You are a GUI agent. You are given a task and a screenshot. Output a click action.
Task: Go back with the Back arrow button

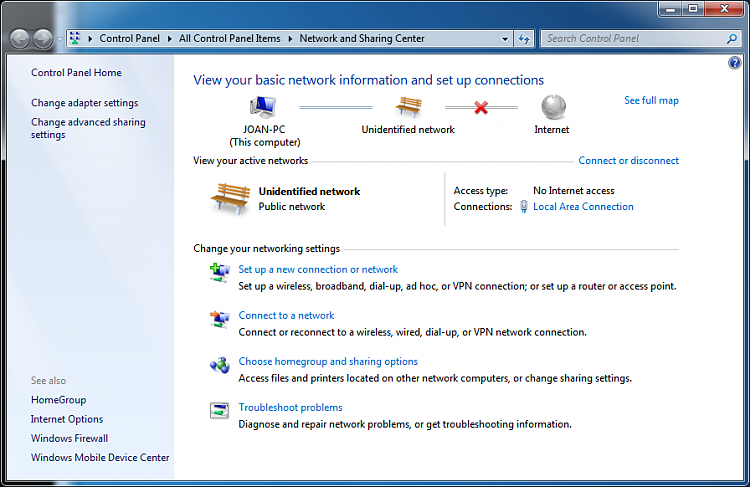click(x=20, y=39)
